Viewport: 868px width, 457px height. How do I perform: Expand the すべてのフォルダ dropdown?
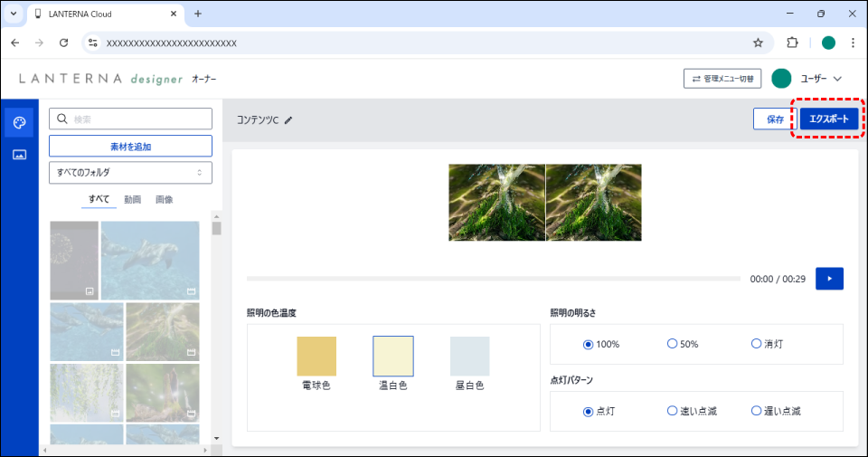pos(130,172)
